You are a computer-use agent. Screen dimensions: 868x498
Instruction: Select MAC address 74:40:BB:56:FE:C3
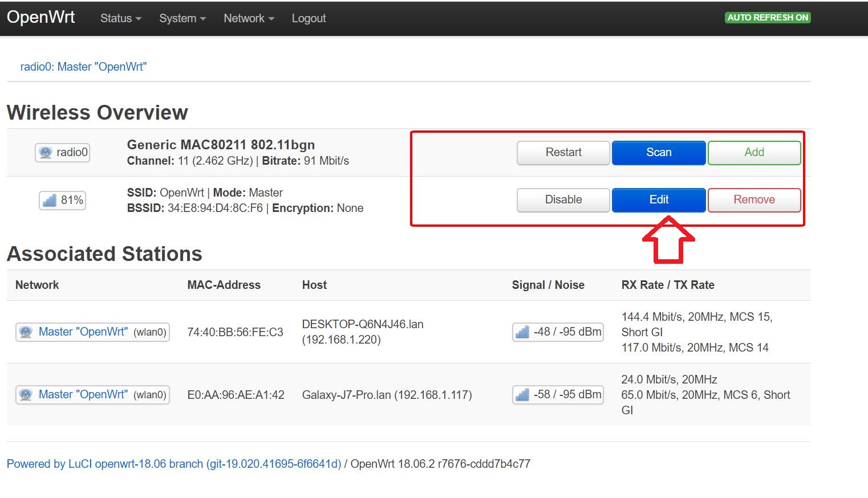235,332
